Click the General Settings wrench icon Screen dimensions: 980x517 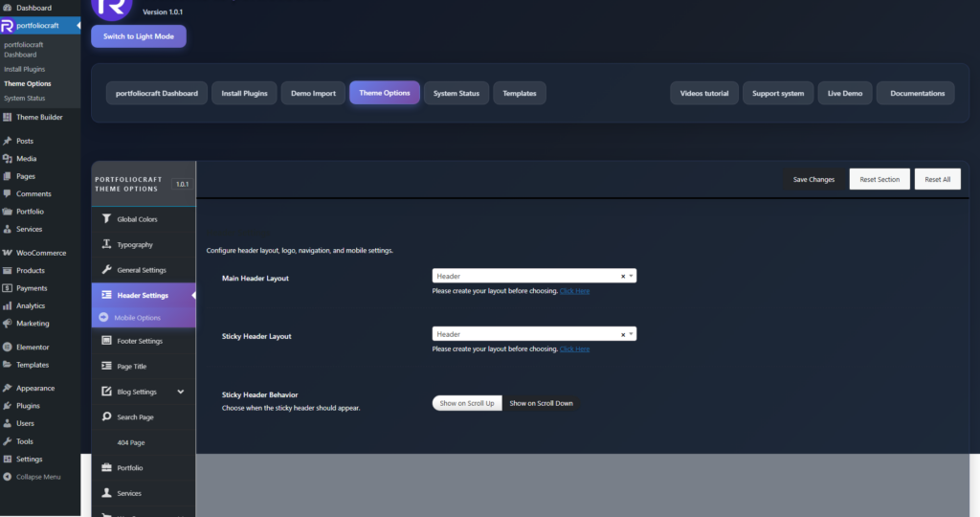pos(106,270)
